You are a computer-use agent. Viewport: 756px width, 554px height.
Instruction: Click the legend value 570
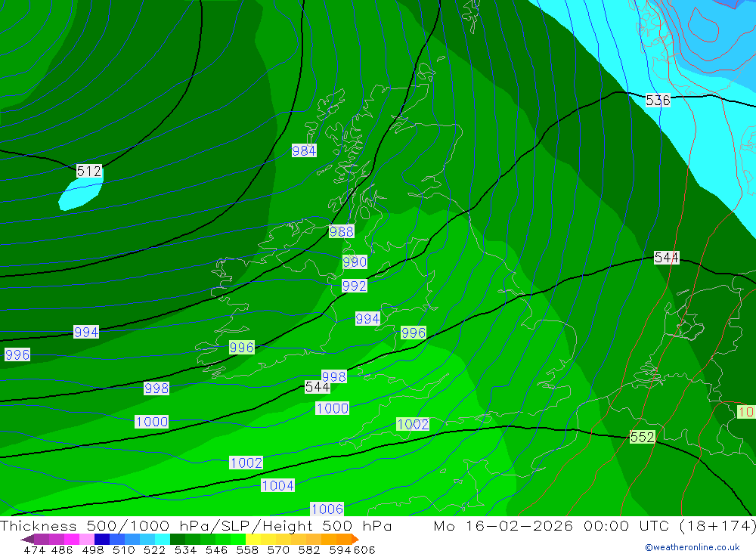277,549
